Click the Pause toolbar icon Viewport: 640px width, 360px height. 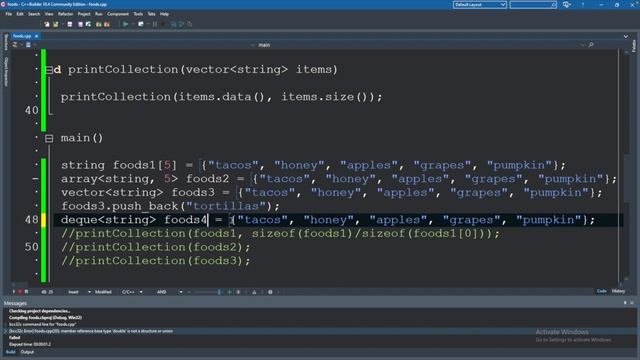(155, 24)
